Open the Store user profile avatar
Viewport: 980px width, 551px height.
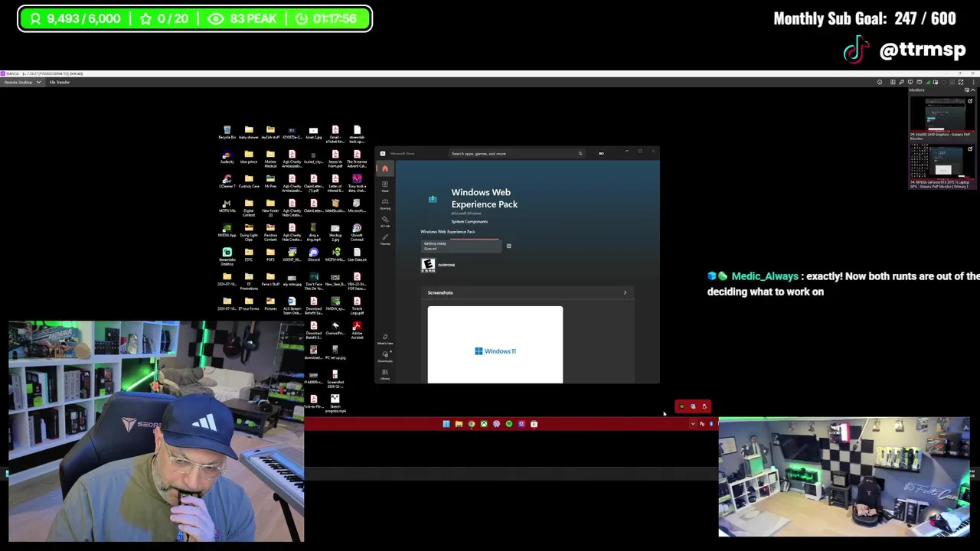[x=601, y=153]
